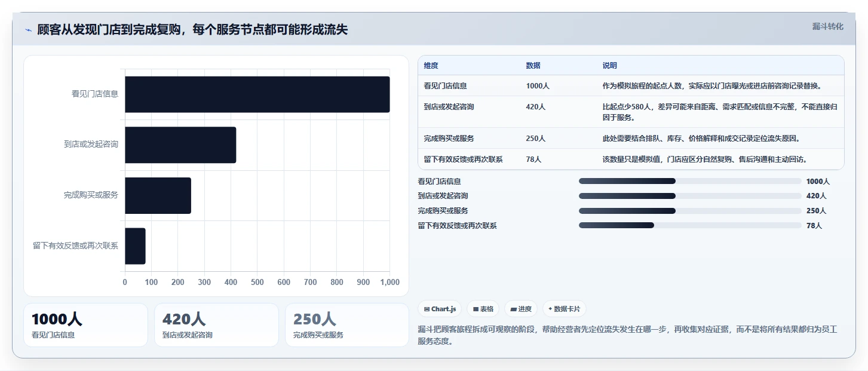Viewport: 868px width, 371px height.
Task: Click the 完成购买或服务 progress bar showing 250人
Action: pos(690,211)
